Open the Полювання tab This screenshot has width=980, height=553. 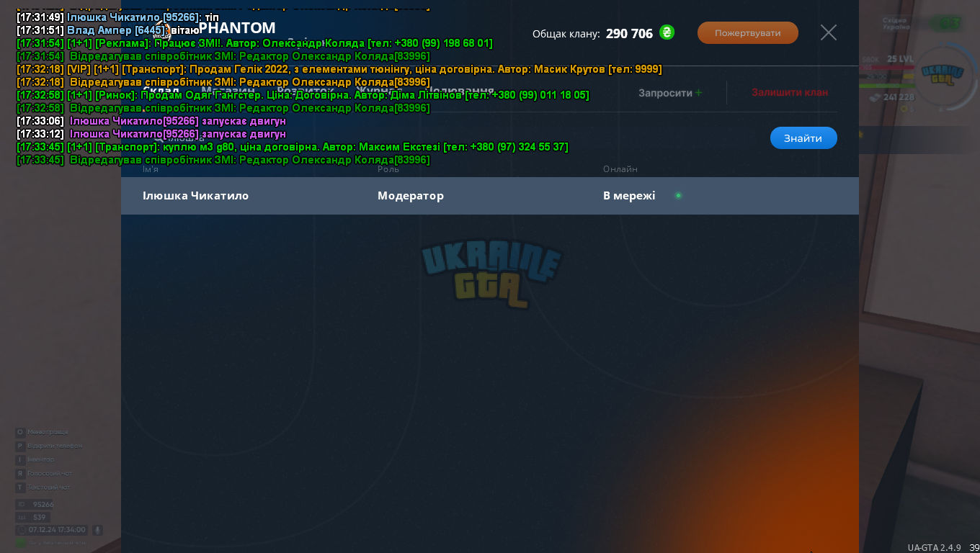(x=460, y=92)
